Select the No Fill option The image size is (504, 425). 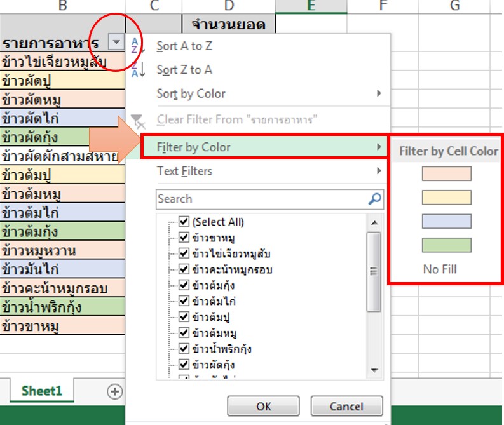[440, 269]
